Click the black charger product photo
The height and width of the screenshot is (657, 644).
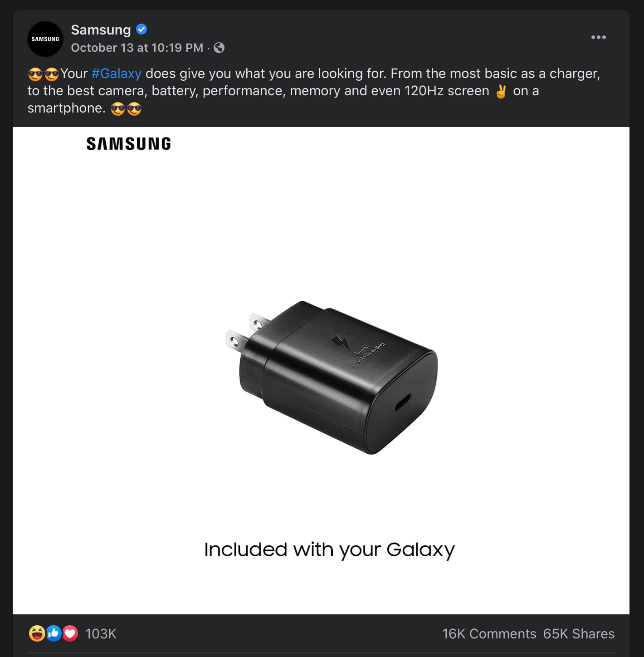click(x=332, y=377)
